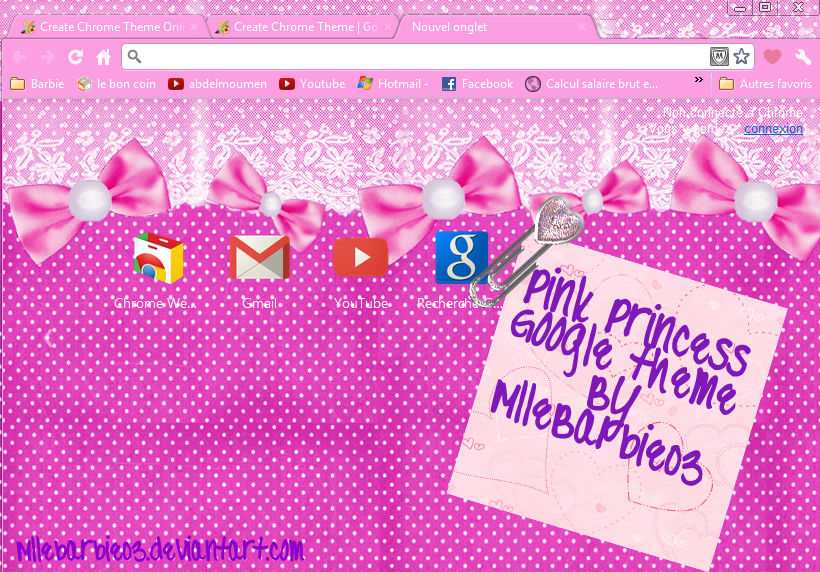
Task: Click the search magnifier in address bar
Action: [134, 56]
